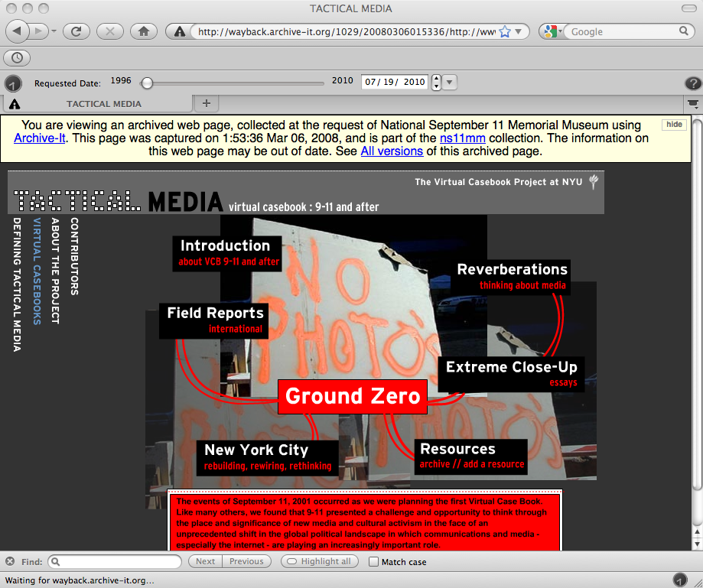Click the scrollbar up arrow
This screenshot has width=703, height=588.
[697, 532]
